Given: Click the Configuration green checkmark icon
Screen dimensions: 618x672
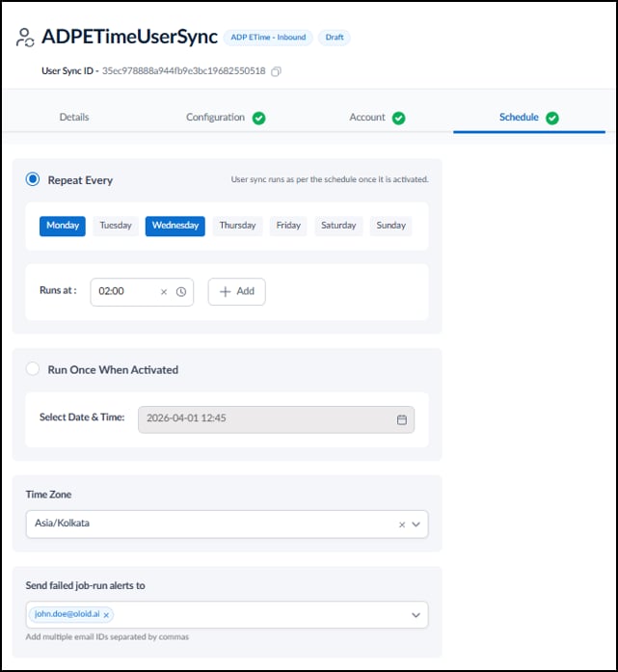Looking at the screenshot, I should tap(258, 118).
